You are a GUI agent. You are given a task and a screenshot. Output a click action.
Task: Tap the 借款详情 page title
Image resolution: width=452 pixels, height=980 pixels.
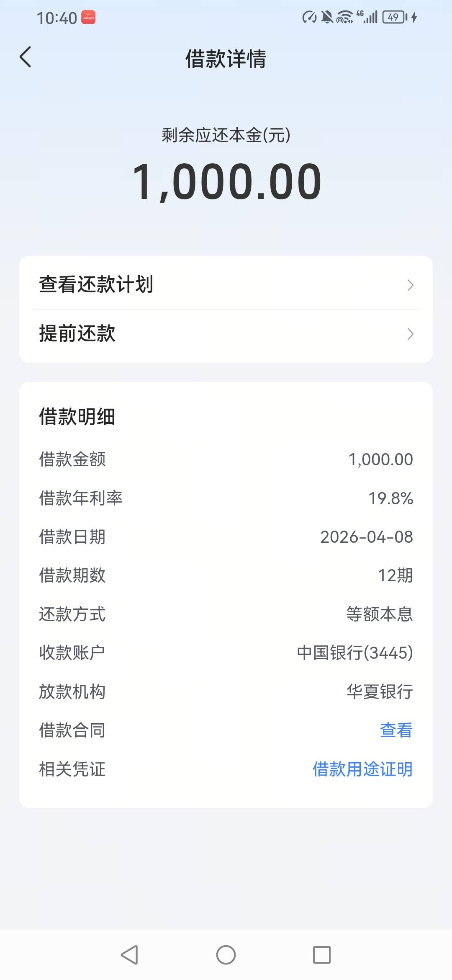coord(226,58)
